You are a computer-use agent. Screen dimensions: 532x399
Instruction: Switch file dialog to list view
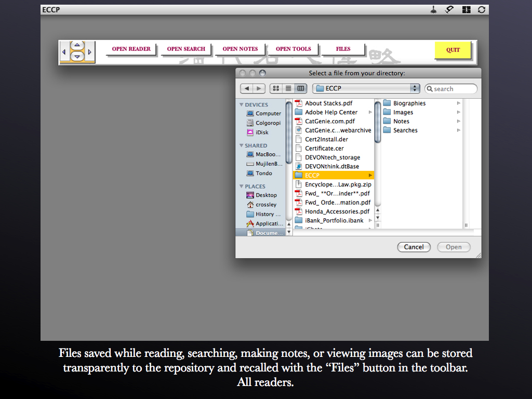click(x=288, y=88)
